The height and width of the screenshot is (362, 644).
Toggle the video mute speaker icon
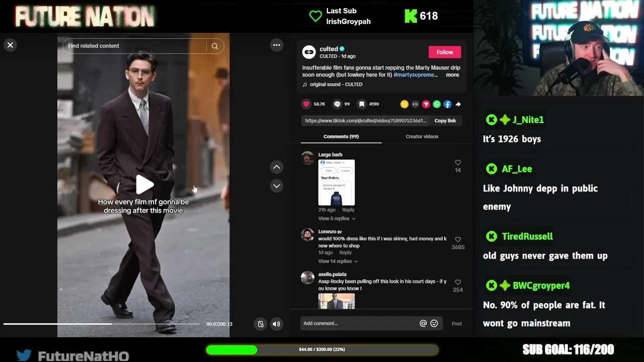click(x=276, y=324)
